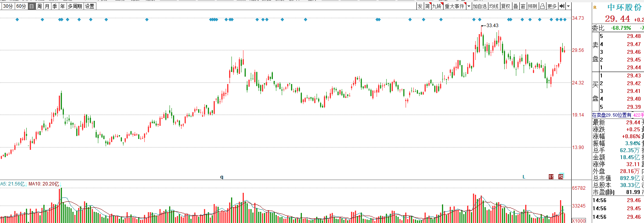Click the last blue event diamond on right
Screen dimensions: 644x223
click(565, 19)
